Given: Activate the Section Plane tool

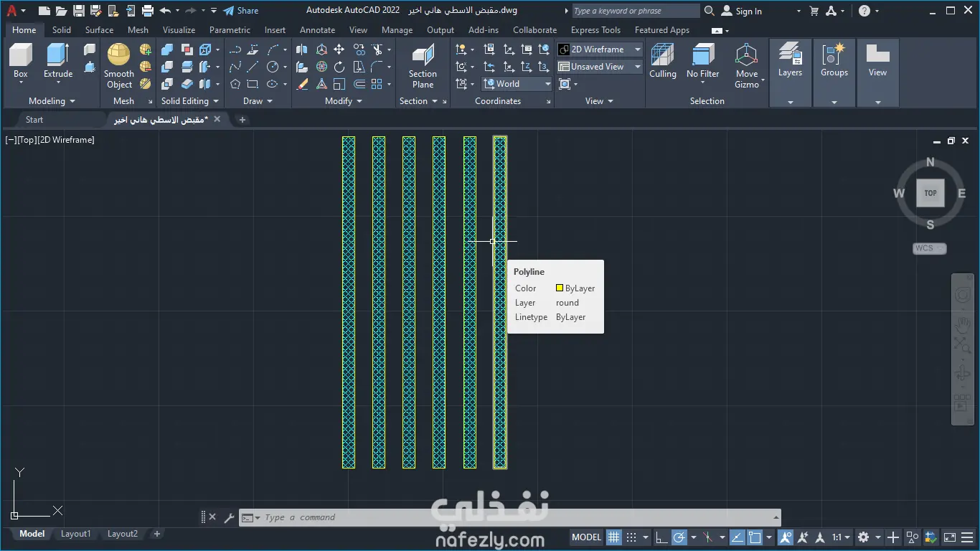Looking at the screenshot, I should [423, 57].
